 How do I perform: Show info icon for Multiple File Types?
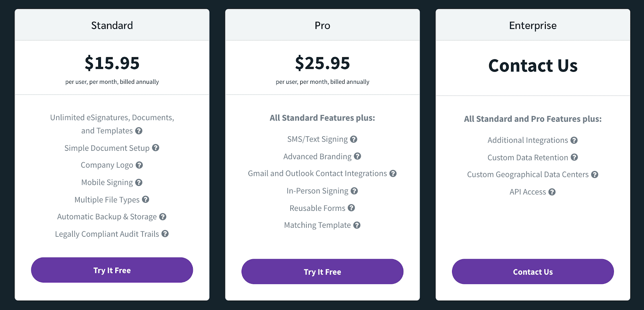tap(146, 200)
